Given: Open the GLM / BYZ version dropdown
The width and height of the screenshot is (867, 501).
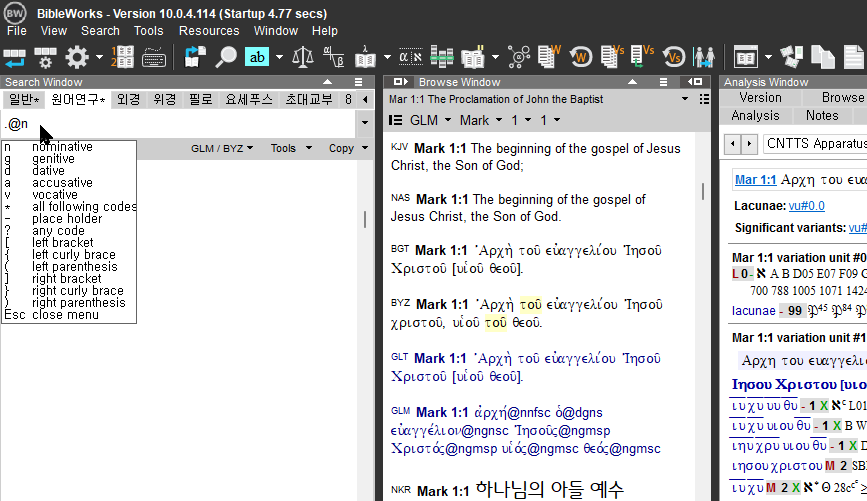Looking at the screenshot, I should [x=222, y=148].
